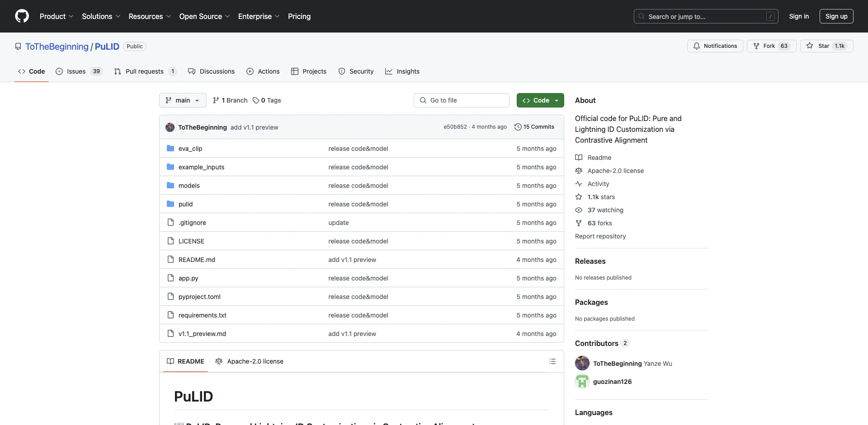Image resolution: width=868 pixels, height=425 pixels.
Task: Open the Insights tab
Action: point(402,71)
